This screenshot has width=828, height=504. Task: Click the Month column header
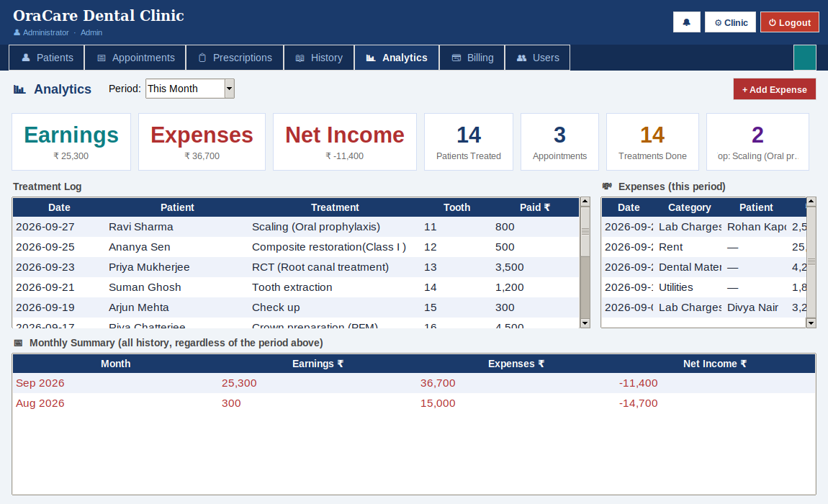(116, 364)
